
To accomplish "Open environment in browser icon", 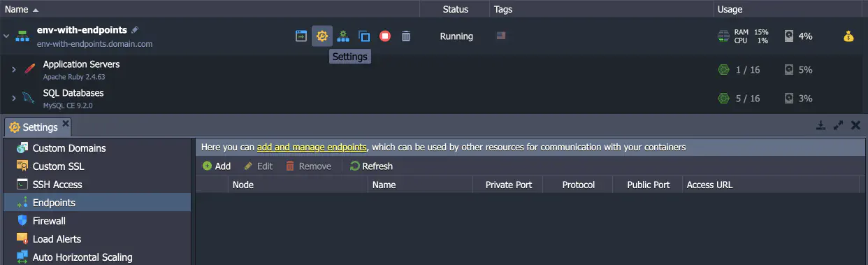I will 301,36.
